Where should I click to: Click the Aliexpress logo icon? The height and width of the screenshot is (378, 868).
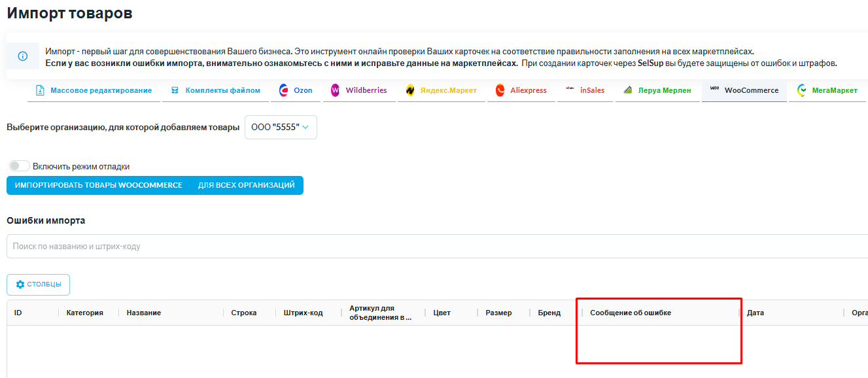[500, 90]
